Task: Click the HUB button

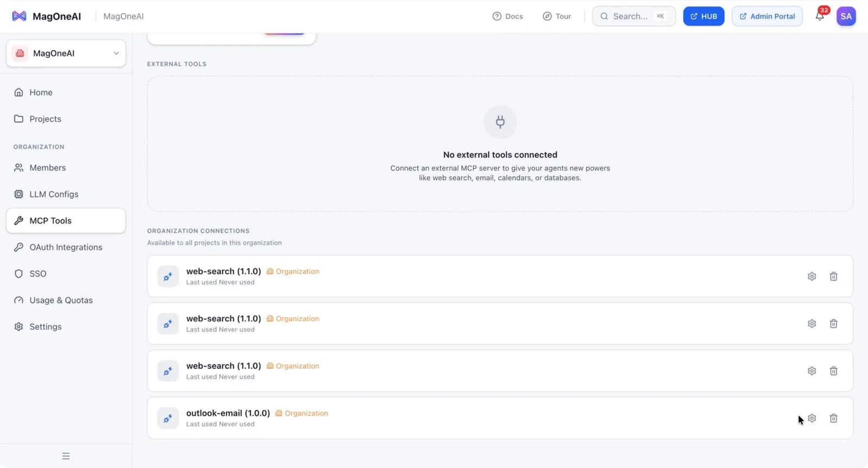Action: click(x=704, y=16)
